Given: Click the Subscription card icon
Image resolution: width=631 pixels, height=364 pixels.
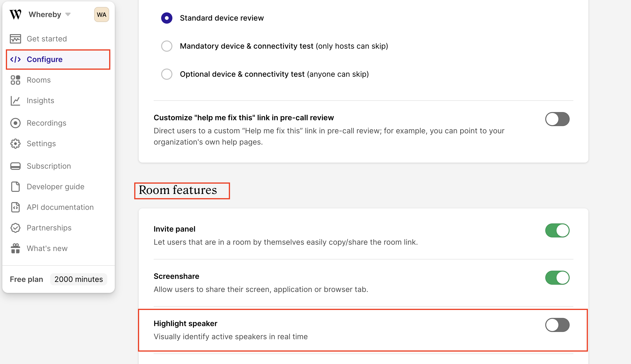Looking at the screenshot, I should click(x=15, y=166).
